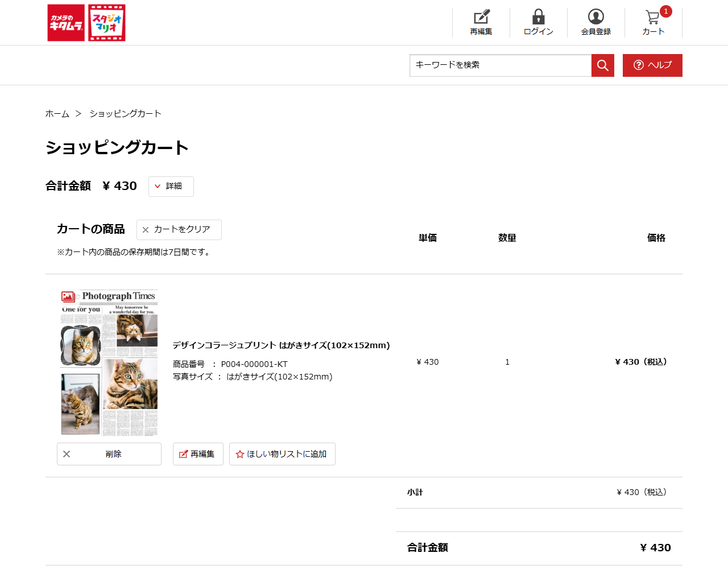Viewport: 728px width, 586px height.
Task: Expand the 詳細 price breakdown
Action: coord(171,186)
